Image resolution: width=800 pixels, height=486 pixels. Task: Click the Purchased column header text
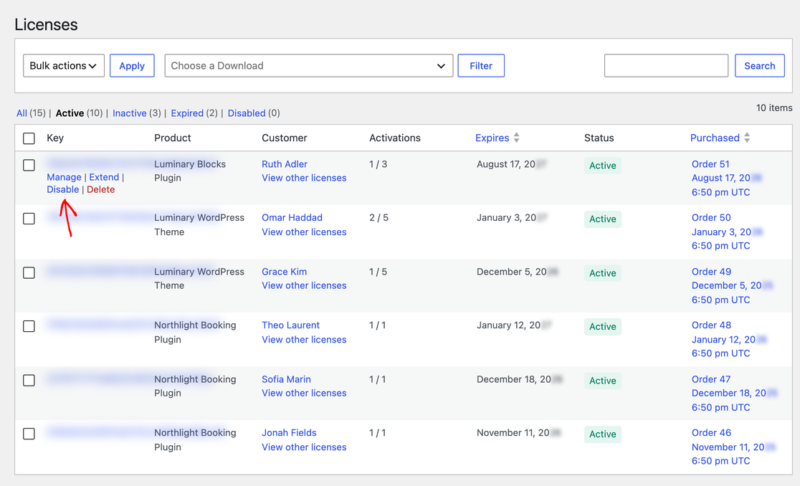(715, 138)
